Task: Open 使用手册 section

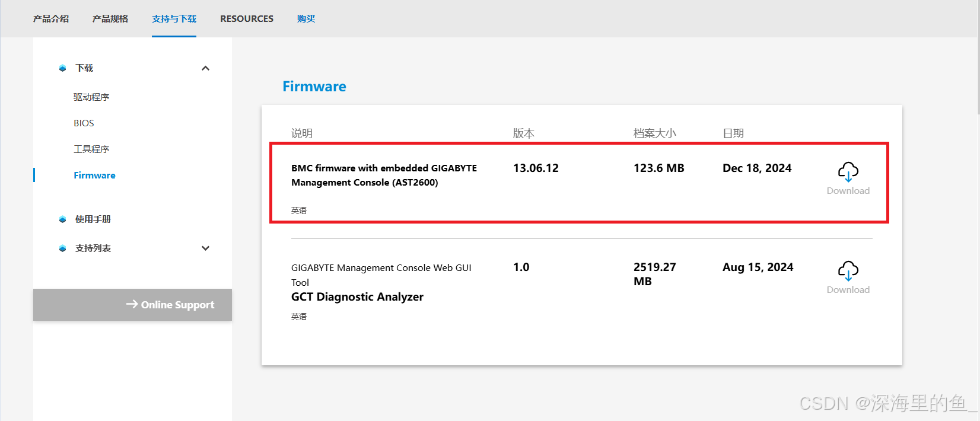Action: (x=93, y=219)
